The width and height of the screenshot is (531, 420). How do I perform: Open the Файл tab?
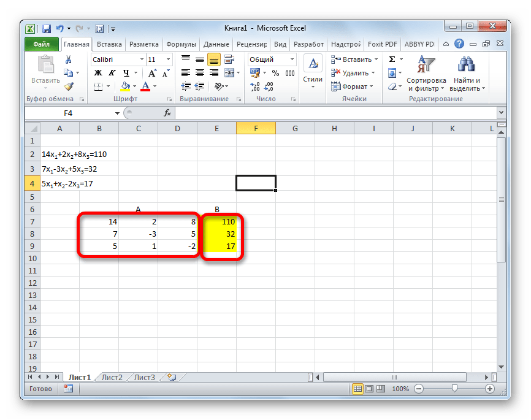41,44
